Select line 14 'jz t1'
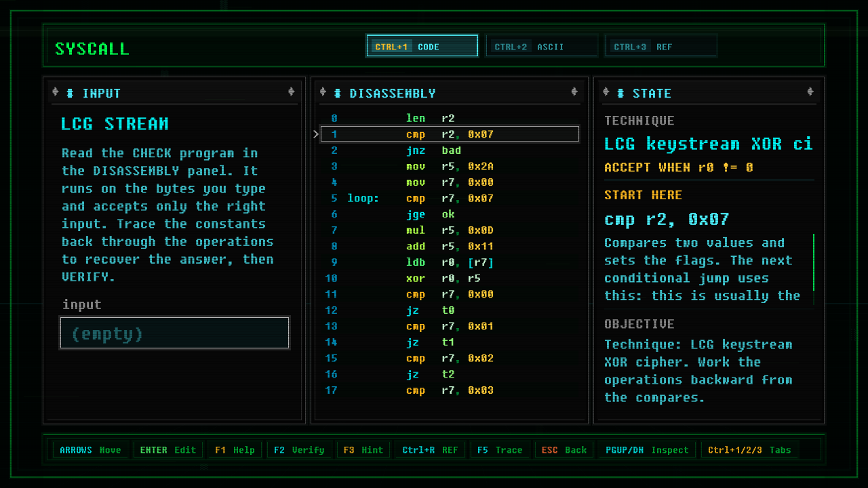 [x=450, y=342]
